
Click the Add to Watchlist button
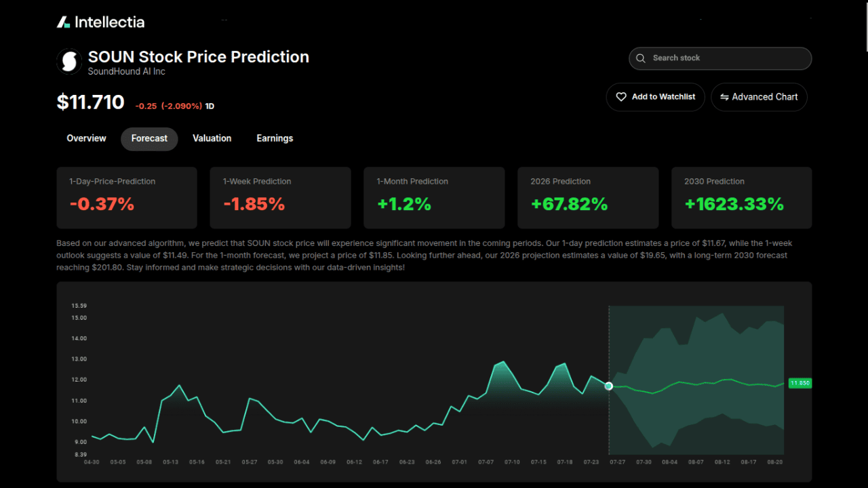click(x=655, y=96)
